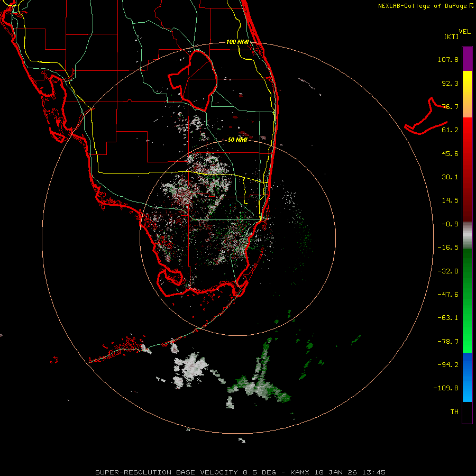The height and width of the screenshot is (476, 476).
Task: Click the -94.2 velocity scale value
Action: [x=448, y=365]
